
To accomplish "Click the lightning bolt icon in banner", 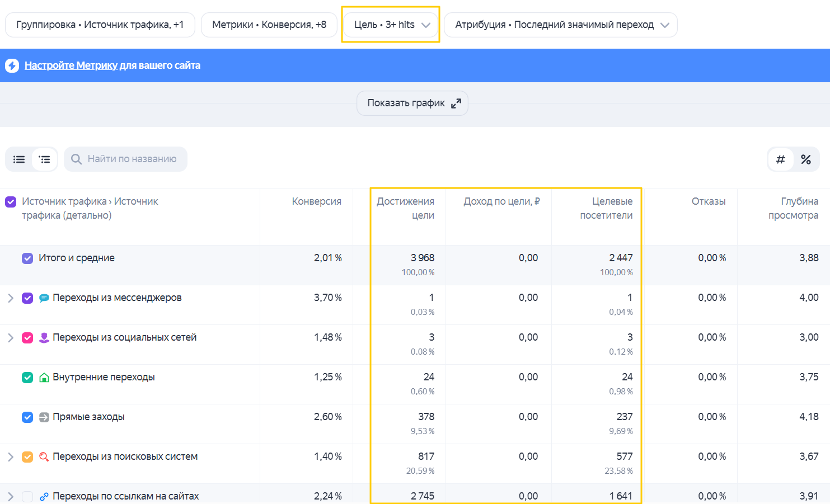I will [12, 65].
